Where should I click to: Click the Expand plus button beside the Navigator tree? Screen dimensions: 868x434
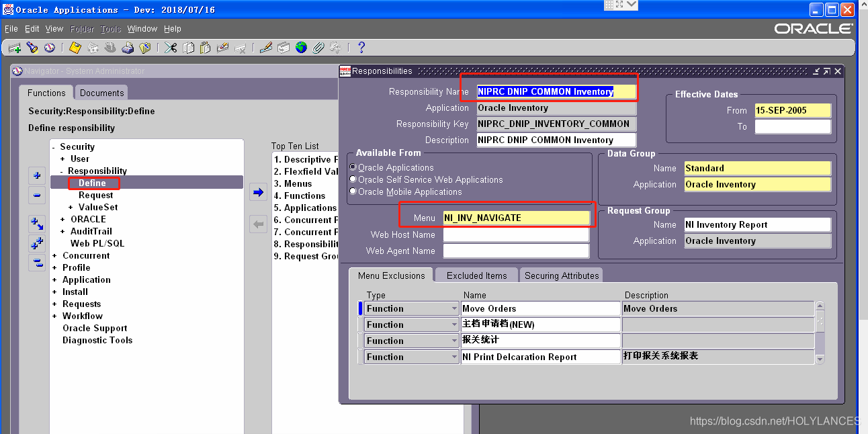tap(37, 176)
